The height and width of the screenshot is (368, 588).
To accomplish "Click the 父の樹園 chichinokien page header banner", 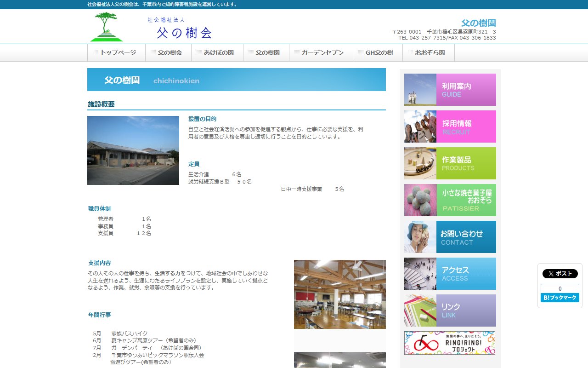I will tap(237, 80).
